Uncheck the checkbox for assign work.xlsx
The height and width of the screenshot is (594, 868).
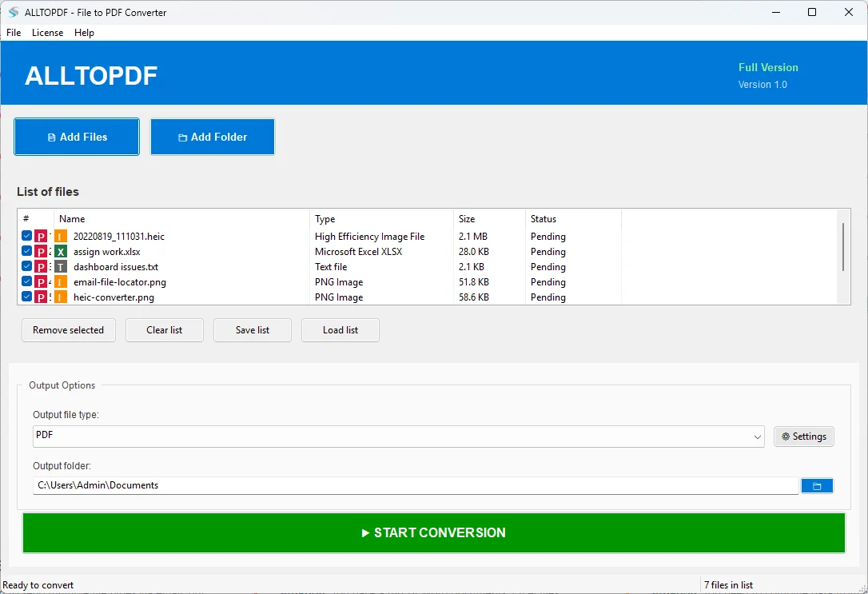click(x=26, y=251)
